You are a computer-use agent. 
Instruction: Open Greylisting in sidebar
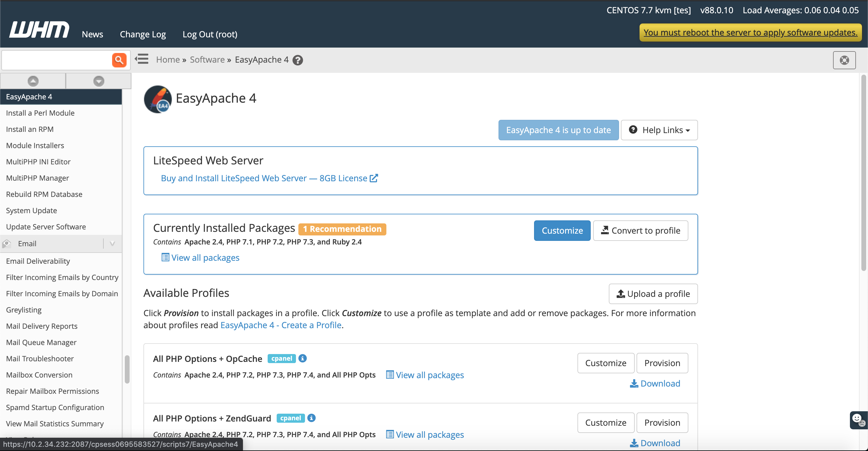pyautogui.click(x=24, y=309)
